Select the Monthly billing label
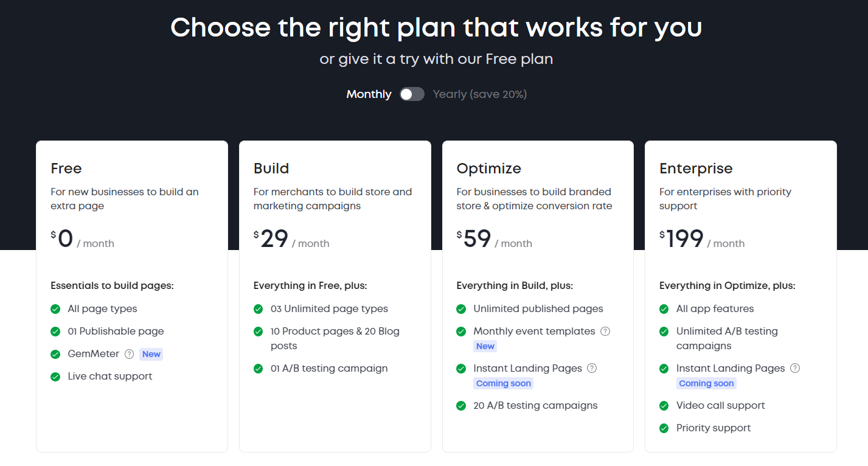The width and height of the screenshot is (868, 466). pos(369,94)
